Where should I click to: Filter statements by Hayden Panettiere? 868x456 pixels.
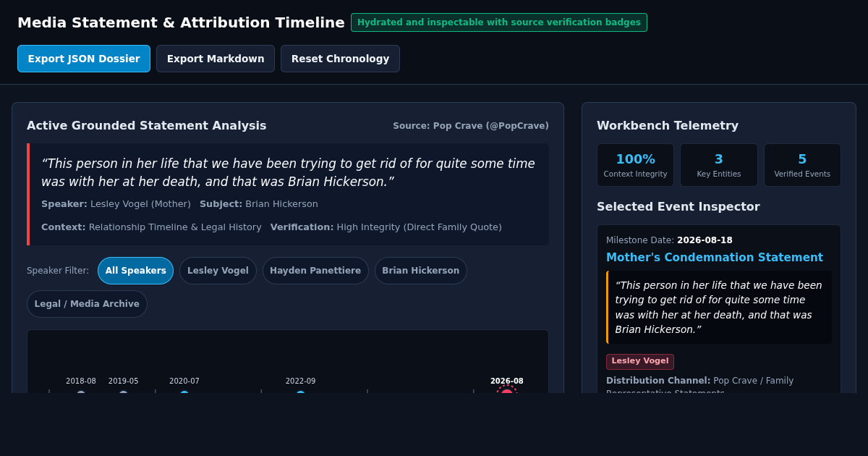pos(315,271)
